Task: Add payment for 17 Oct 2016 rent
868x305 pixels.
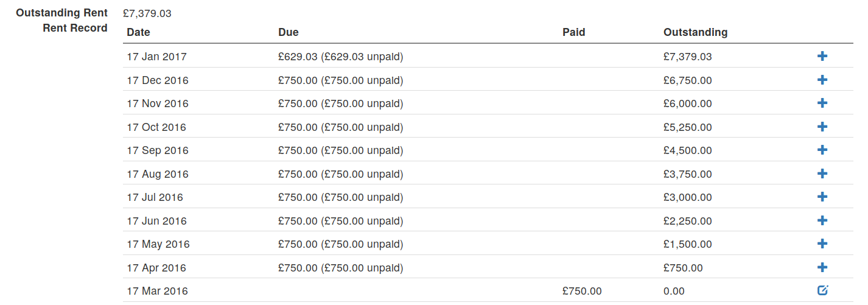Action: (x=822, y=127)
